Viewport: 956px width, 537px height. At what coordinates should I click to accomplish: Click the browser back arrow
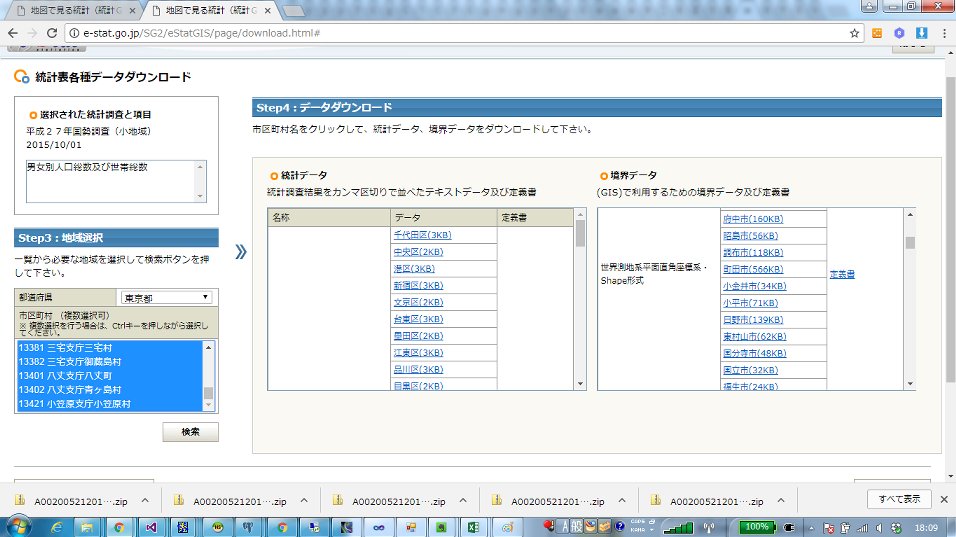tap(12, 33)
